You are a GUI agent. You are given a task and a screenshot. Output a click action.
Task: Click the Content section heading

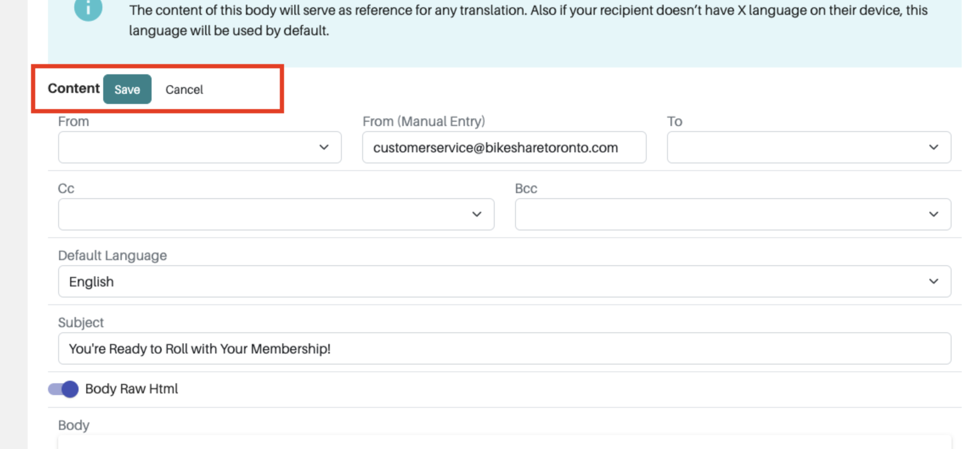73,88
